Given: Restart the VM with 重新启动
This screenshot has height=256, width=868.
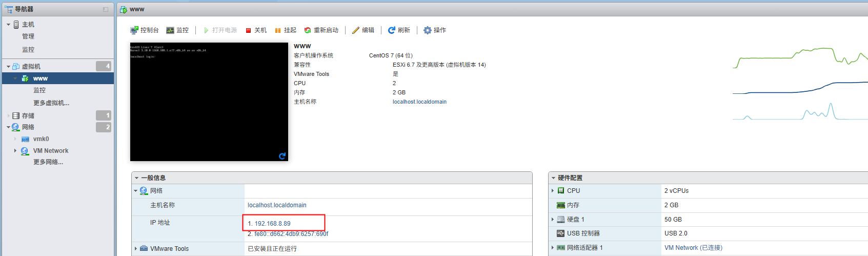Looking at the screenshot, I should pos(321,30).
